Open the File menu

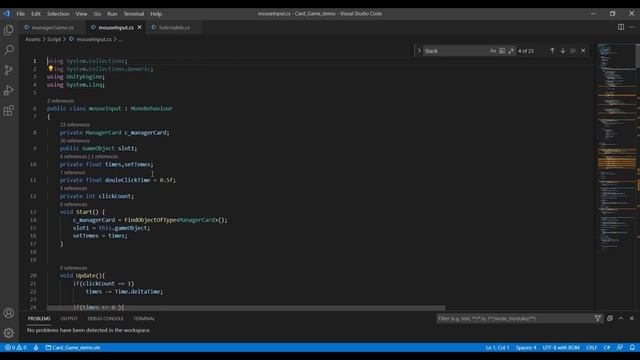click(x=20, y=13)
